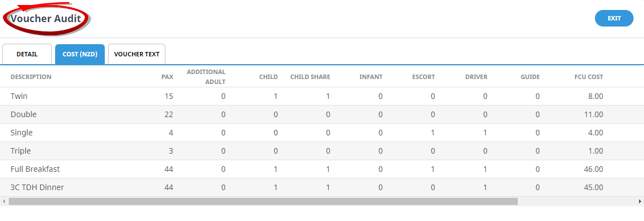Click the Additional Adult column header
Image resolution: width=644 pixels, height=221 pixels.
[x=206, y=77]
